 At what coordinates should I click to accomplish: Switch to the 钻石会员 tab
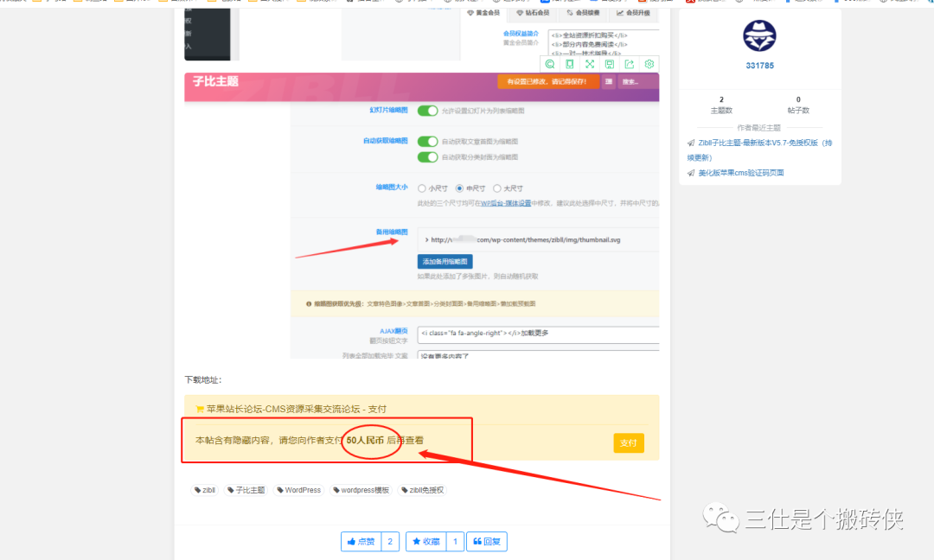(535, 13)
